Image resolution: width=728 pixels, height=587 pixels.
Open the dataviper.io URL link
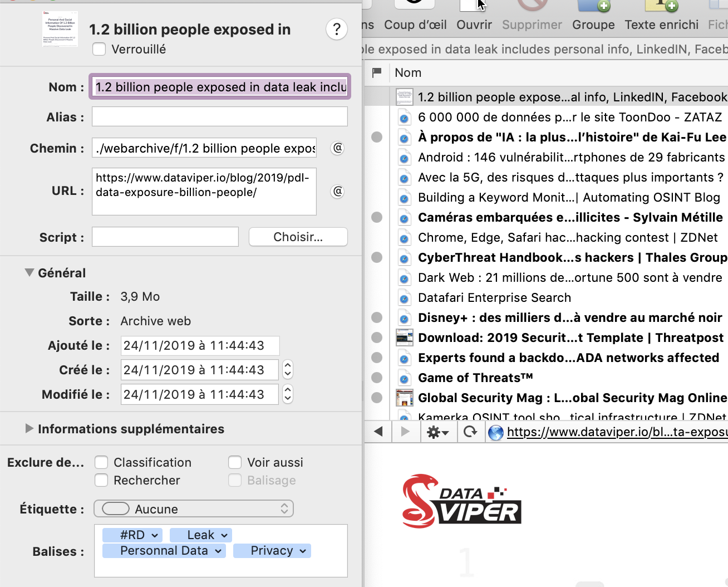point(617,432)
